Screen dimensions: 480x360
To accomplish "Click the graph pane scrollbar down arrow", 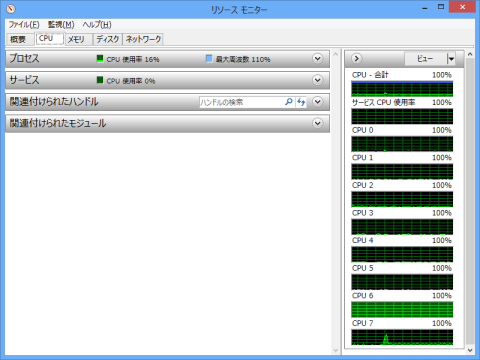I will [x=470, y=350].
